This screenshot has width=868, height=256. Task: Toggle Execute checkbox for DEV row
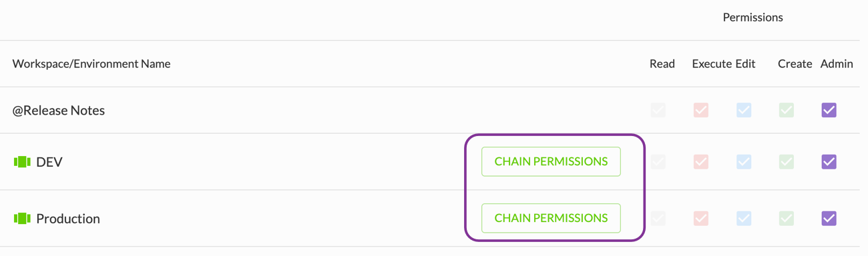(701, 162)
